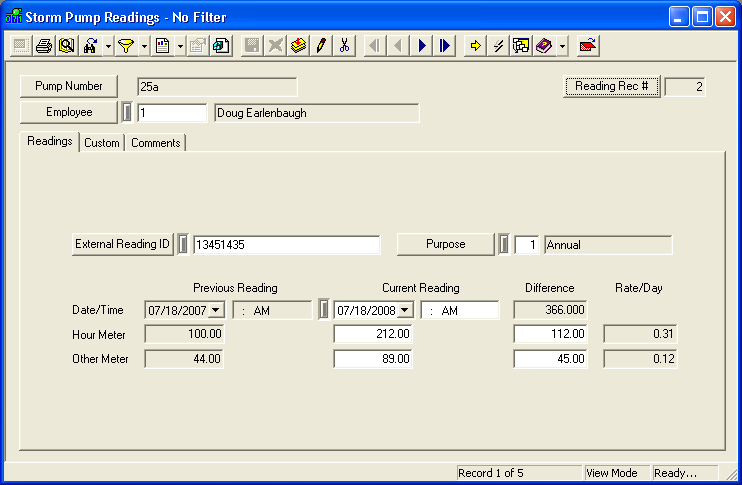Switch to the Custom tab

pos(102,143)
